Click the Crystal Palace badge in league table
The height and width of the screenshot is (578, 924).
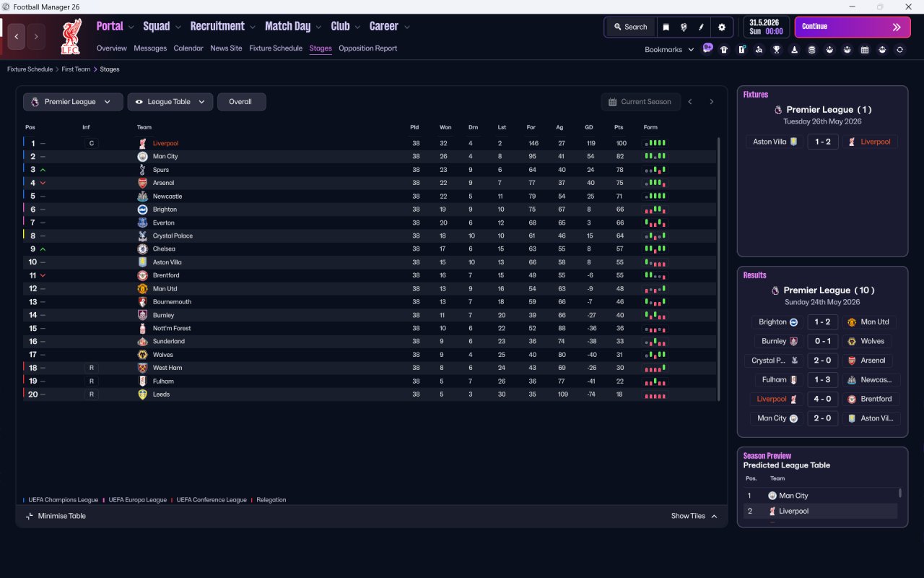tap(142, 236)
